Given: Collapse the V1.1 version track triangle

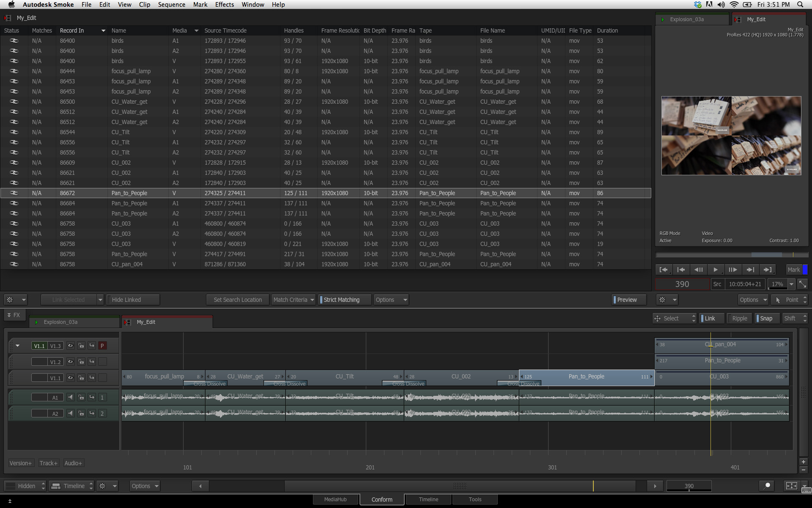Looking at the screenshot, I should pyautogui.click(x=18, y=346).
